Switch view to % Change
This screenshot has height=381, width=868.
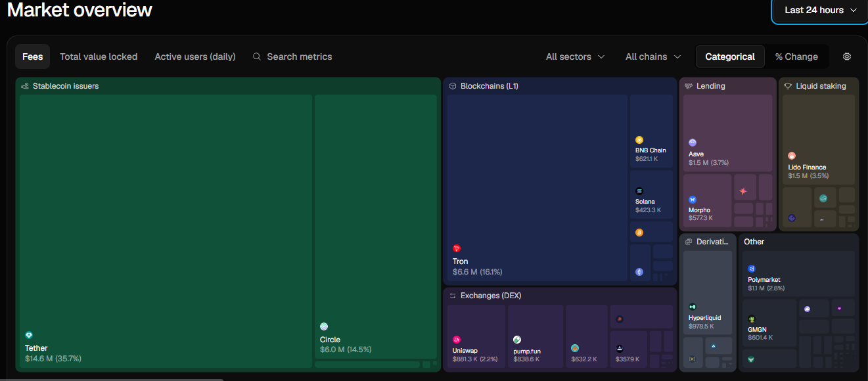[x=796, y=56]
